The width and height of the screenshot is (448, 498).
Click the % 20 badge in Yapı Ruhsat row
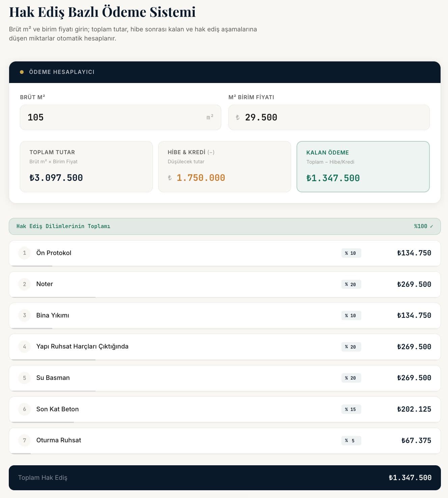pos(351,347)
